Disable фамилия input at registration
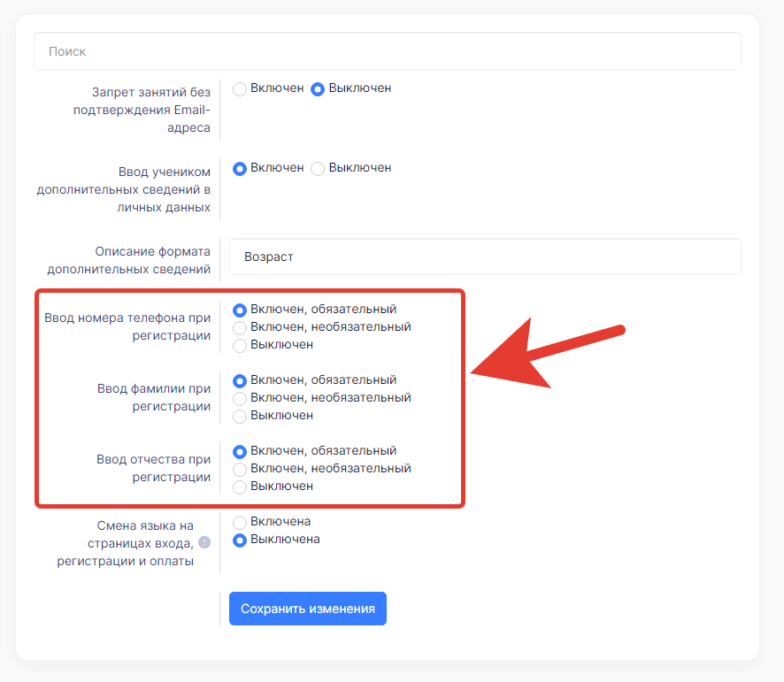The width and height of the screenshot is (784, 682). [x=240, y=416]
